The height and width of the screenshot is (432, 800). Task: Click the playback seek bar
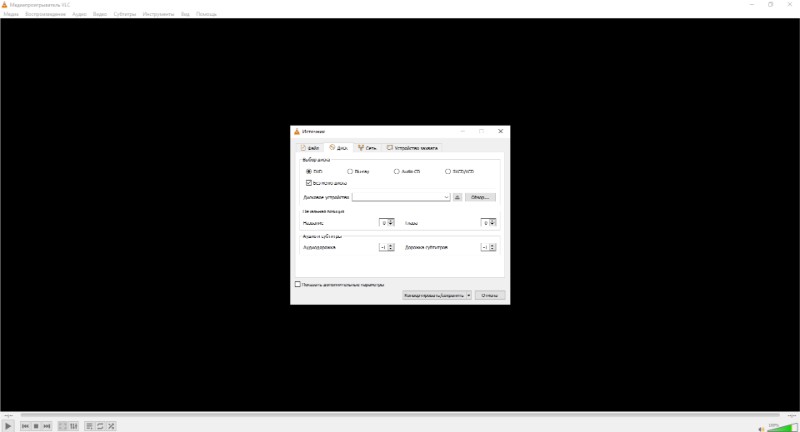400,415
